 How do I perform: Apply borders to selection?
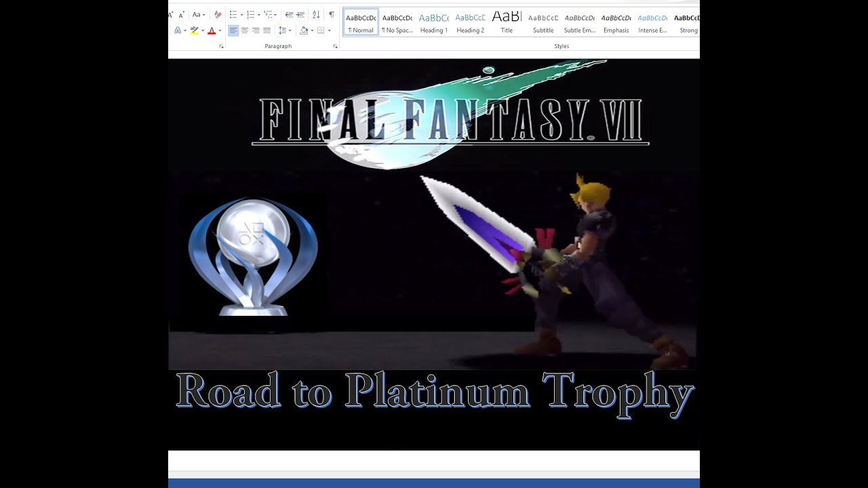coord(321,30)
